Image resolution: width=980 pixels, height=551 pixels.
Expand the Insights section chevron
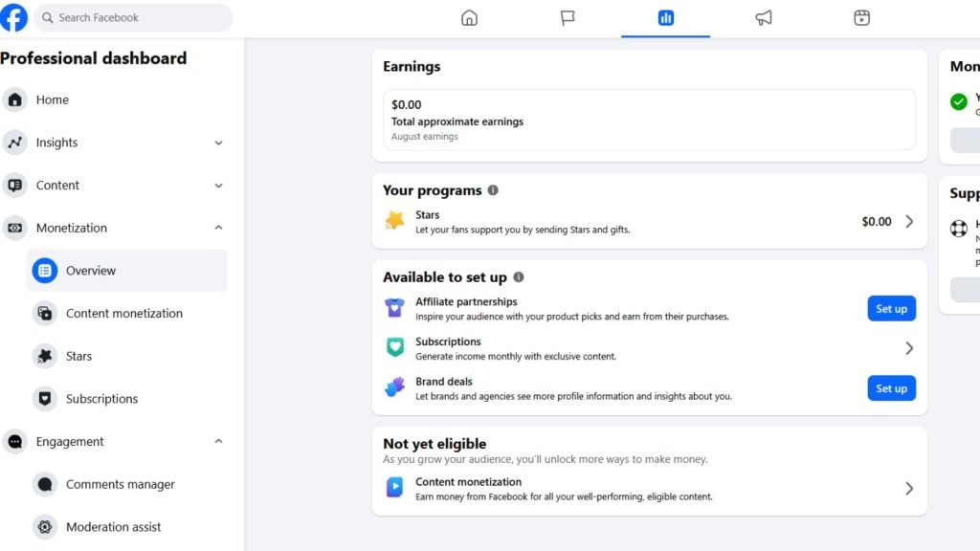[219, 143]
